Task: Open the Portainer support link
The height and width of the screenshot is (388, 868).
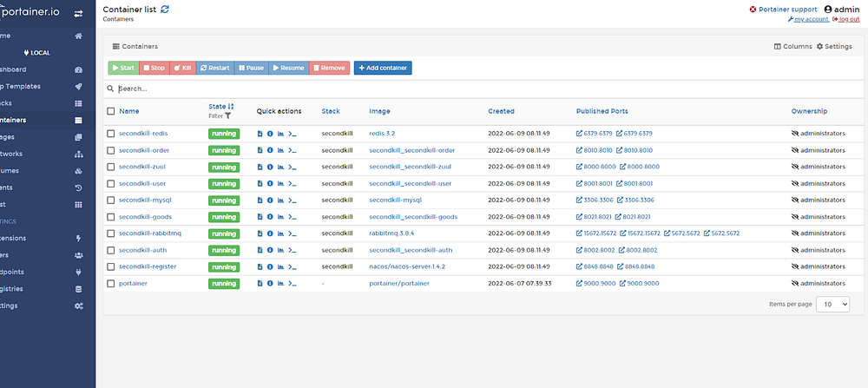Action: [x=783, y=10]
